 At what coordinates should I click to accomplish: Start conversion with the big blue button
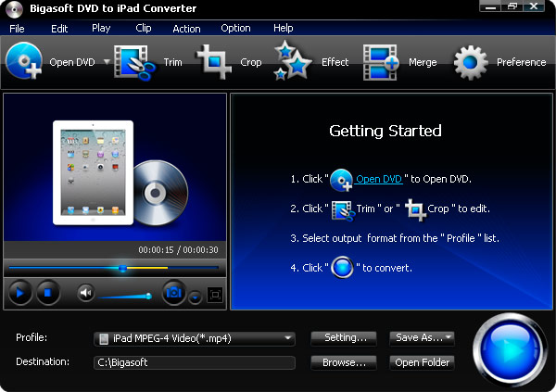(x=510, y=349)
